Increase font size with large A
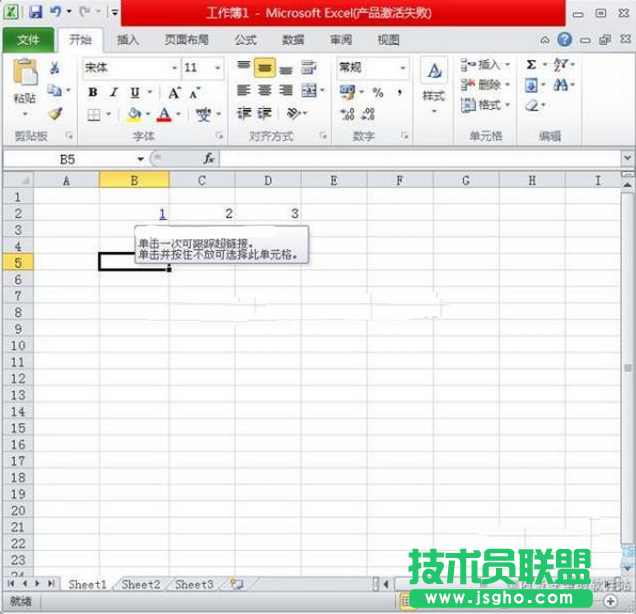Viewport: 636px width, 614px height. point(174,93)
